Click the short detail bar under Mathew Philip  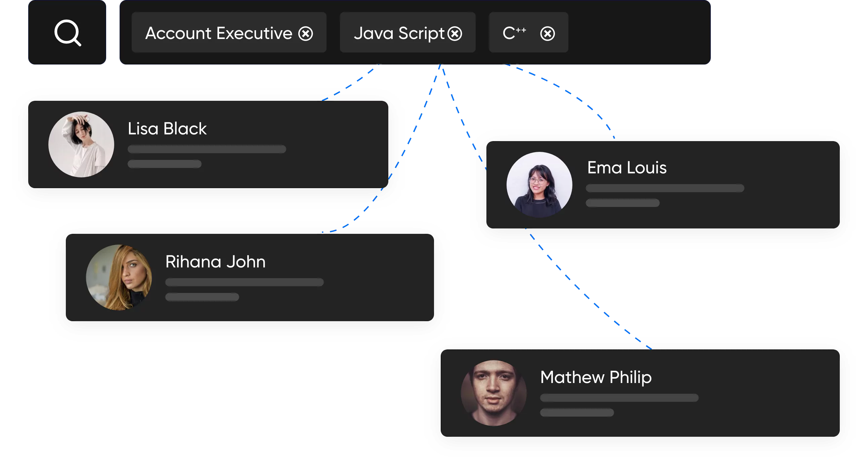pyautogui.click(x=576, y=413)
